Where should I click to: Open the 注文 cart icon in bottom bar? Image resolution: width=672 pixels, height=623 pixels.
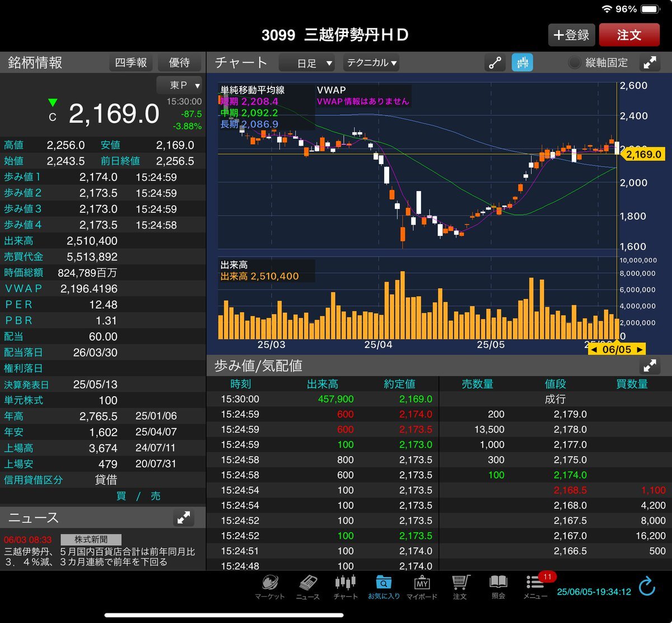click(x=460, y=587)
